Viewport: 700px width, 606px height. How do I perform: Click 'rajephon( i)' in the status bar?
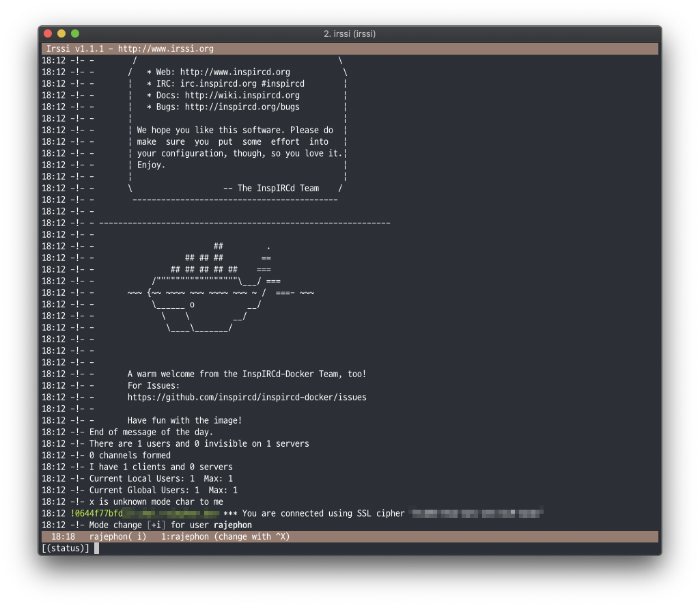pos(118,536)
